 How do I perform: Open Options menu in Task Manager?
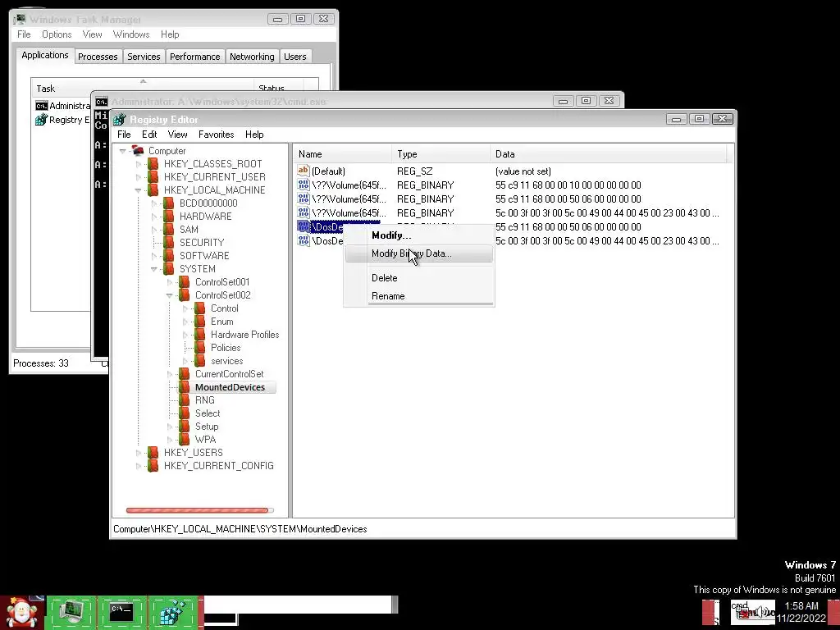tap(57, 34)
